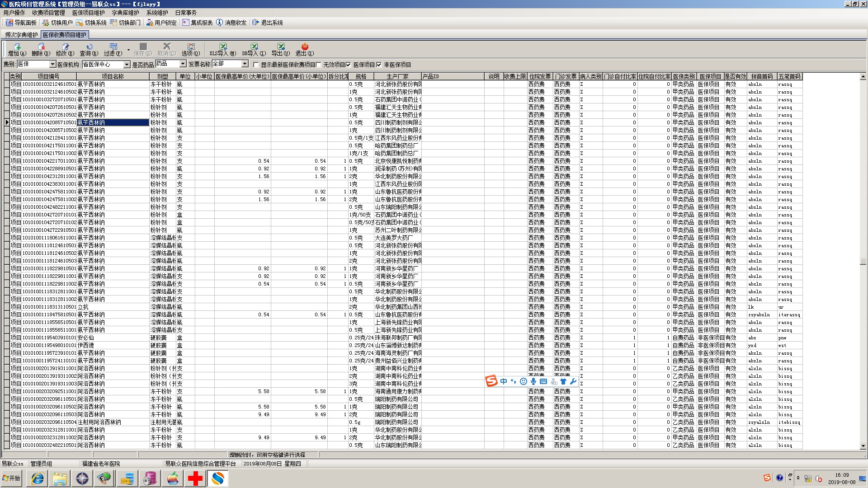Open the 费别 dropdown
868x488 pixels.
(52, 65)
